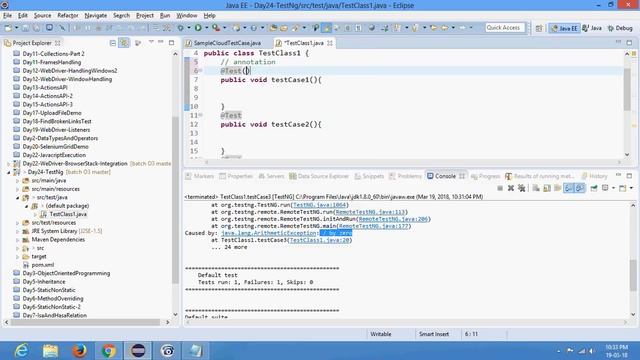Expand the src/main/java folder
The height and width of the screenshot is (360, 640).
point(18,180)
